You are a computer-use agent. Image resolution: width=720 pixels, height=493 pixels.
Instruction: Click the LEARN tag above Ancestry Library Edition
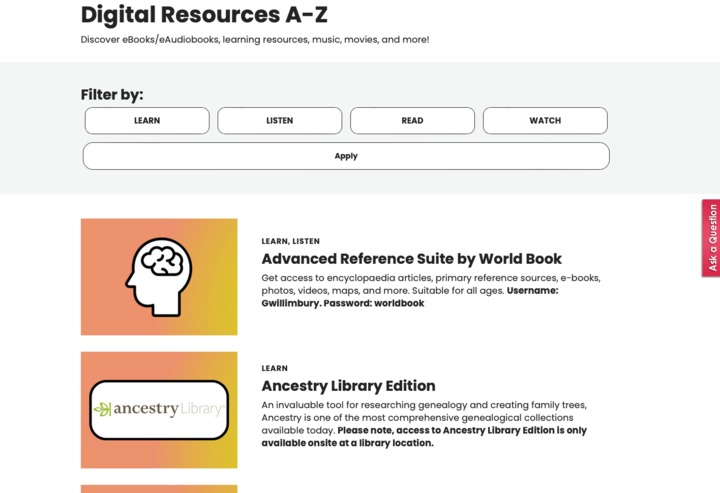click(x=275, y=369)
